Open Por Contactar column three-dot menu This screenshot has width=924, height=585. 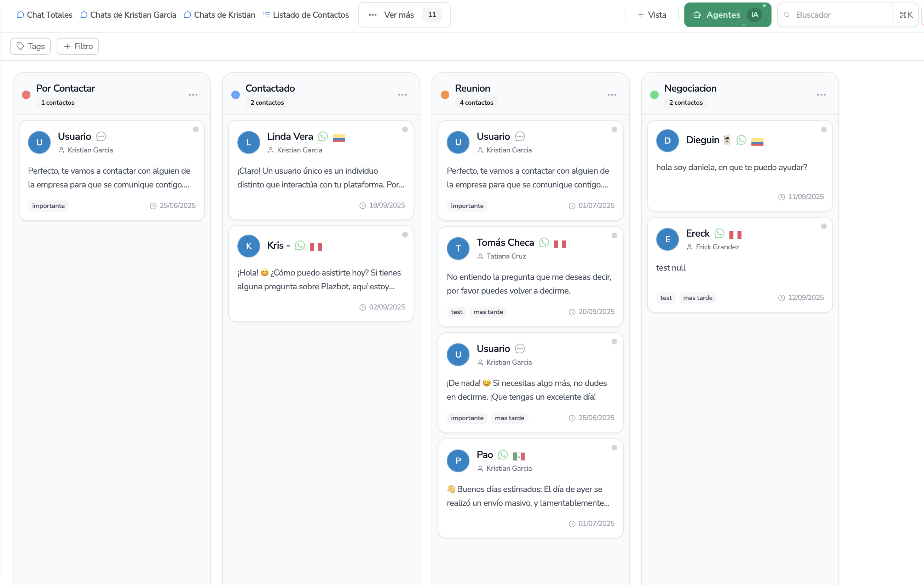click(193, 95)
